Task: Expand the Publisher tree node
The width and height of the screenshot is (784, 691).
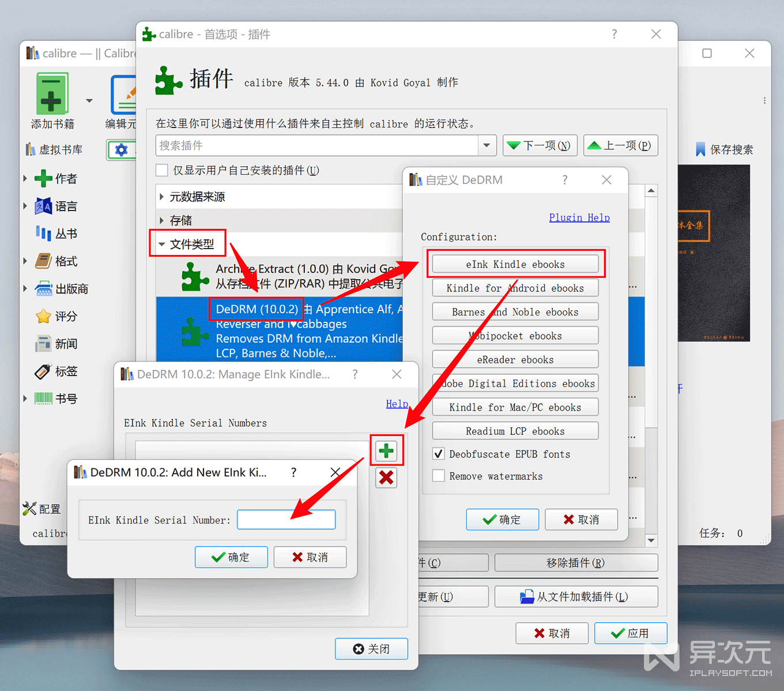Action: point(25,288)
